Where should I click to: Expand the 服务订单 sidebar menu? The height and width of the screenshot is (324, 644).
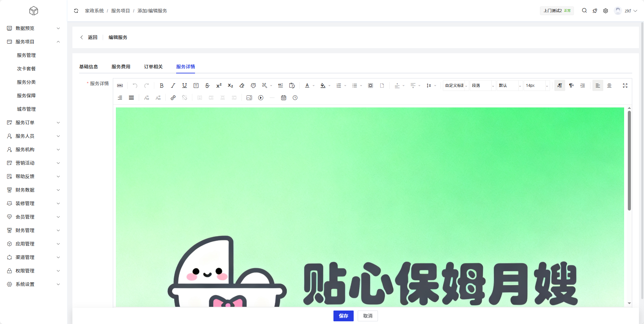click(33, 123)
